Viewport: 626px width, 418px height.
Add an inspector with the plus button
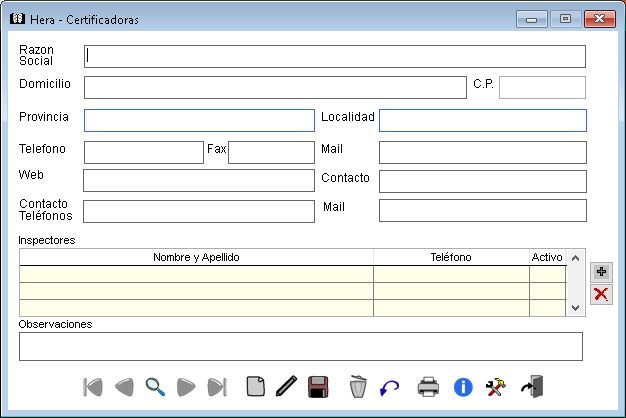(x=601, y=272)
